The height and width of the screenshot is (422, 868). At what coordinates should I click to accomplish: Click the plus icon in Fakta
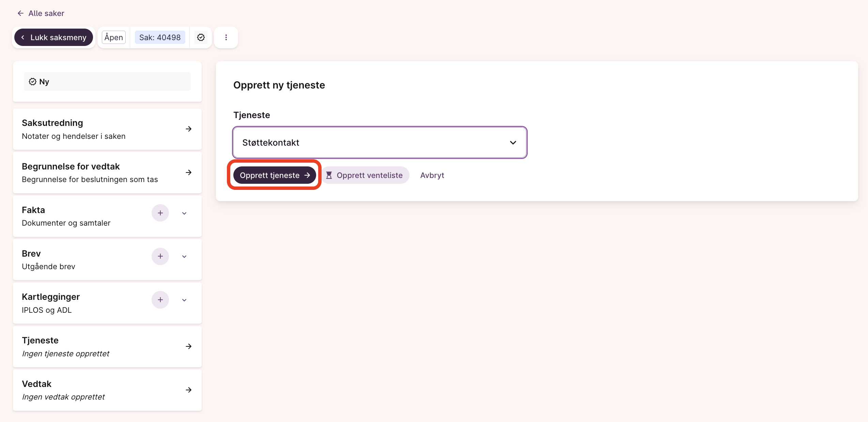tap(160, 213)
